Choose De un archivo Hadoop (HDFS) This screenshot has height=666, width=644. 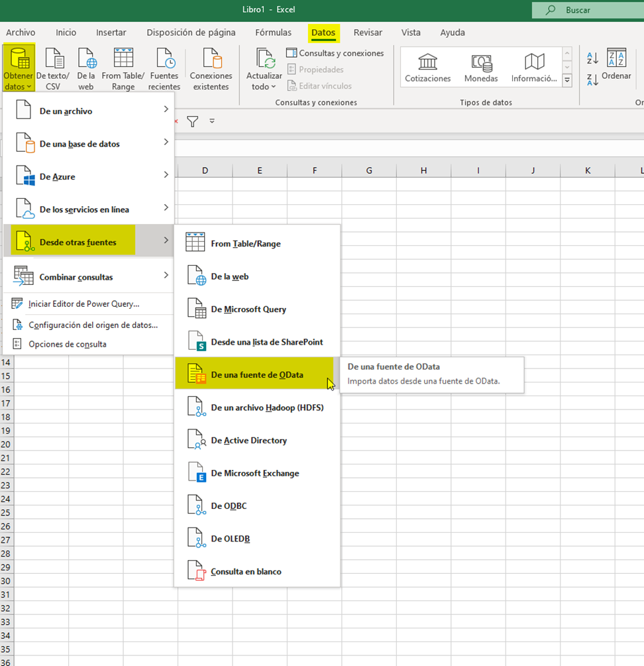[257, 408]
